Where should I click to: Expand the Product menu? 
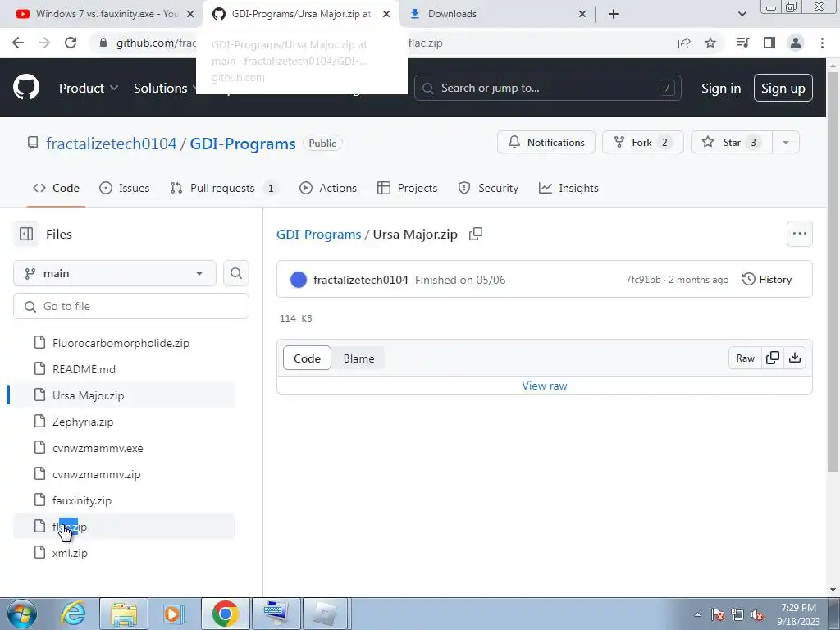(89, 88)
